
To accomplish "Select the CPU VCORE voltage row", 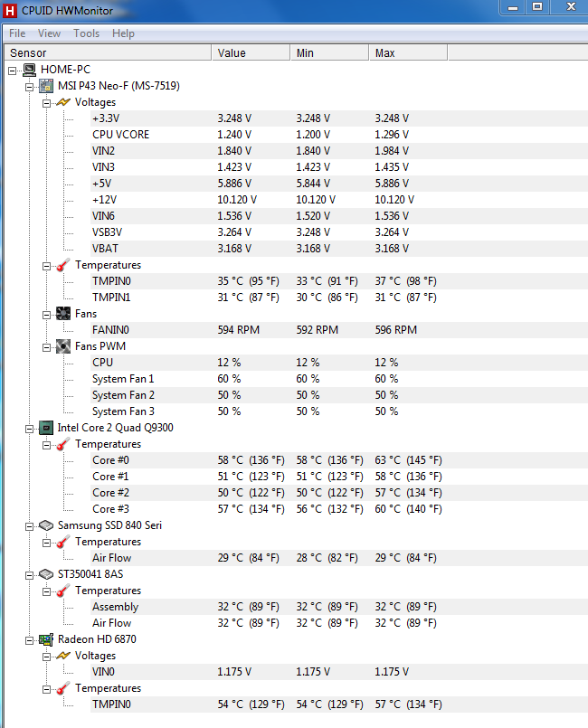I will pyautogui.click(x=339, y=135).
